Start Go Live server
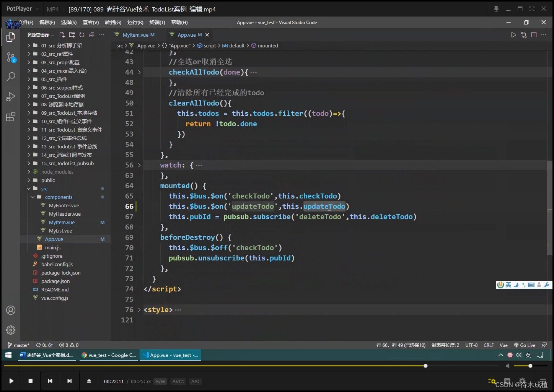 (x=525, y=345)
